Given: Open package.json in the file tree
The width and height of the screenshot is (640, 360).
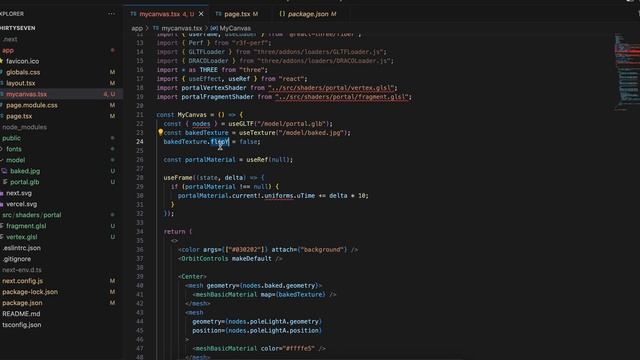Looking at the screenshot, I should click(x=22, y=303).
